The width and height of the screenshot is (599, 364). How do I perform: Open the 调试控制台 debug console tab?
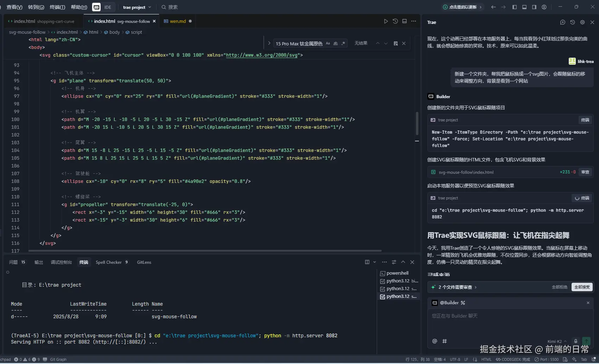pyautogui.click(x=61, y=262)
